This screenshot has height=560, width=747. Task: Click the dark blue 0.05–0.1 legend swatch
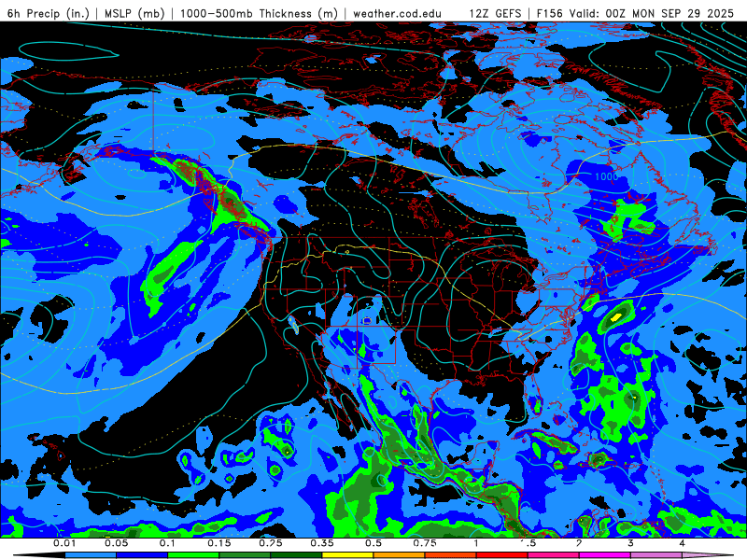click(x=142, y=555)
